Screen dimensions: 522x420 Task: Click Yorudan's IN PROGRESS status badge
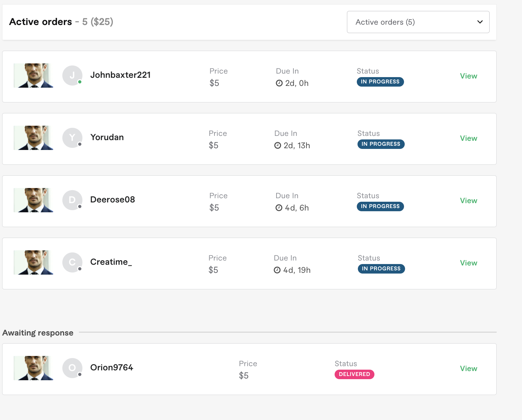tap(381, 144)
